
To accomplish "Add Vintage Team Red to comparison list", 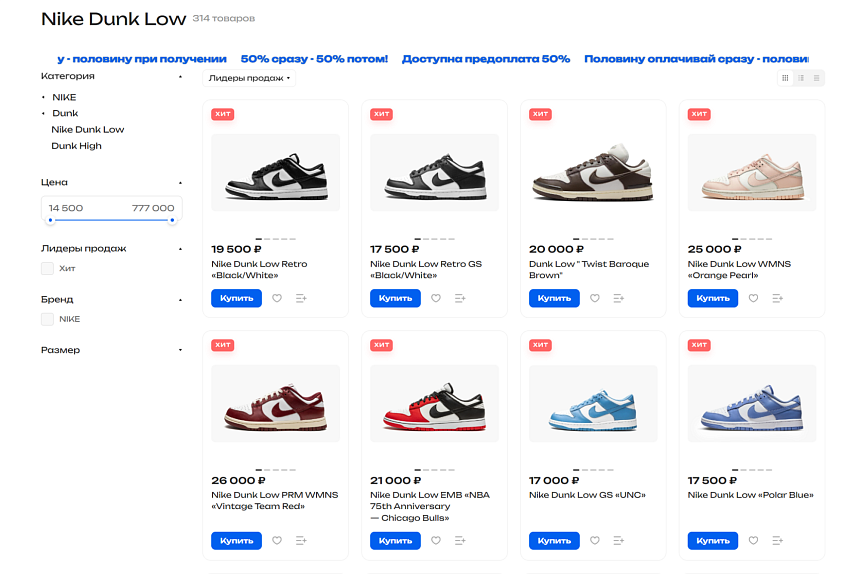I will click(x=301, y=541).
